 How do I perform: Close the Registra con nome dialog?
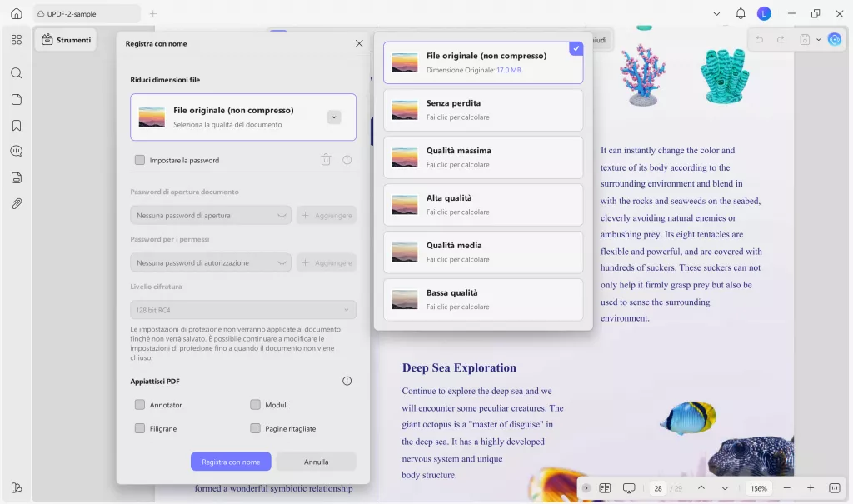[x=359, y=43]
